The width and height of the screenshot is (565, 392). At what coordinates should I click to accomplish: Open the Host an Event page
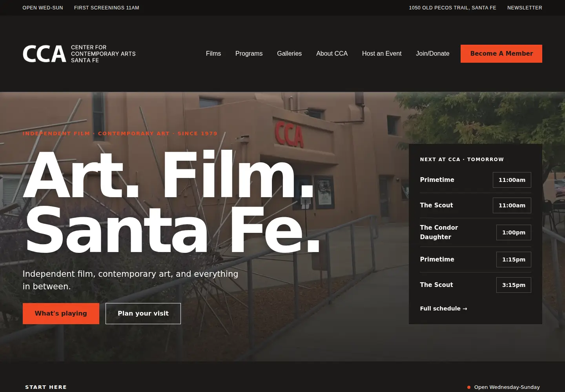point(382,54)
